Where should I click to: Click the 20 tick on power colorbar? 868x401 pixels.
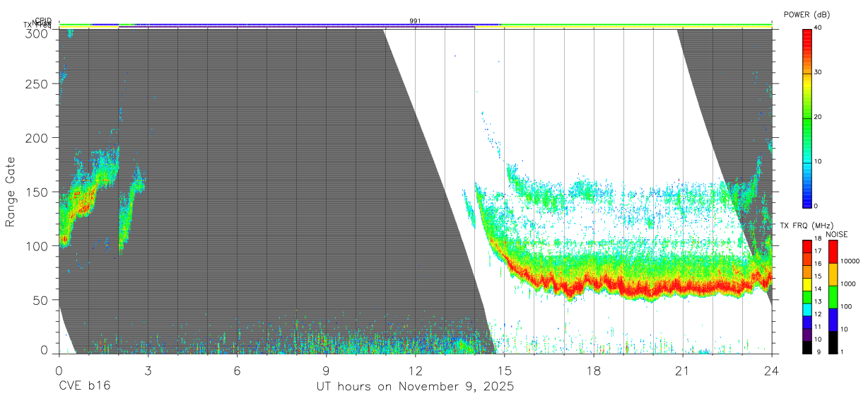pos(819,117)
